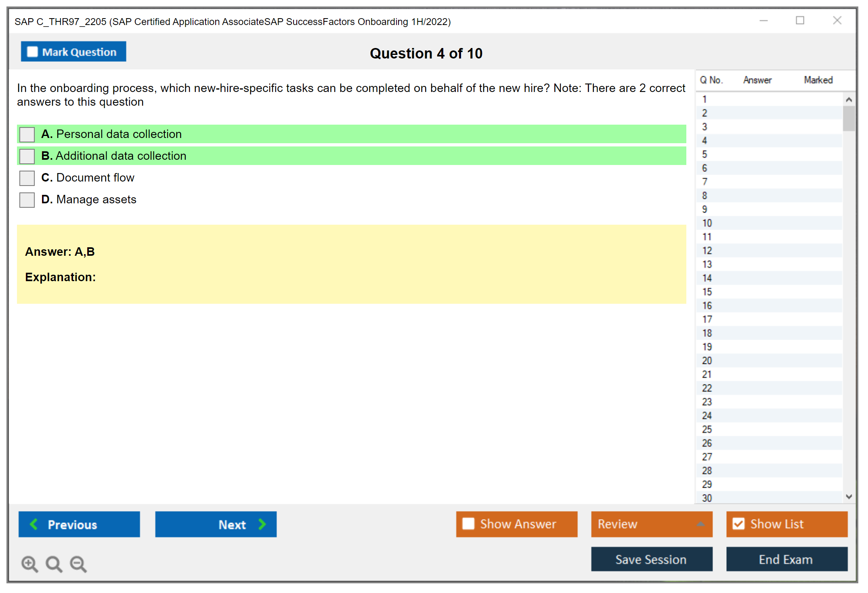The width and height of the screenshot is (868, 593).
Task: Click the reset zoom magnifier icon
Action: click(54, 564)
